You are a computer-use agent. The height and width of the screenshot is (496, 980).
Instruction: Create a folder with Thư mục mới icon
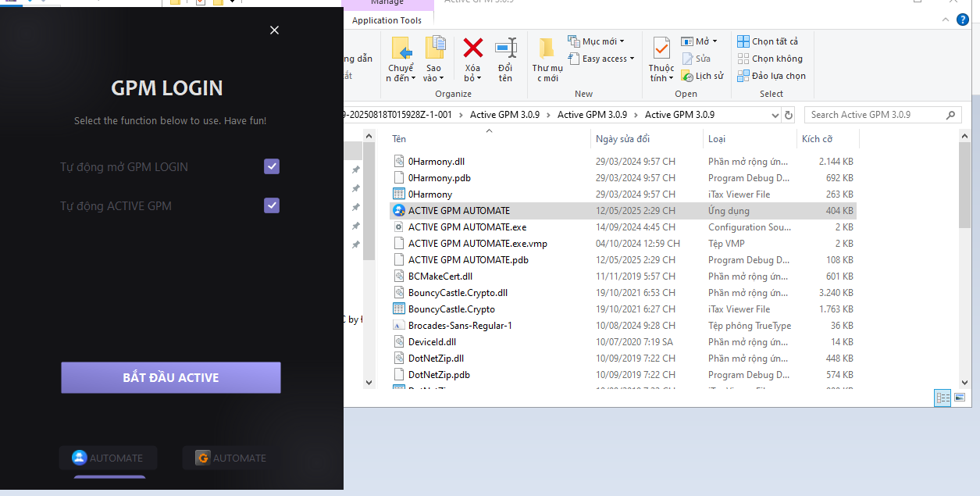547,48
